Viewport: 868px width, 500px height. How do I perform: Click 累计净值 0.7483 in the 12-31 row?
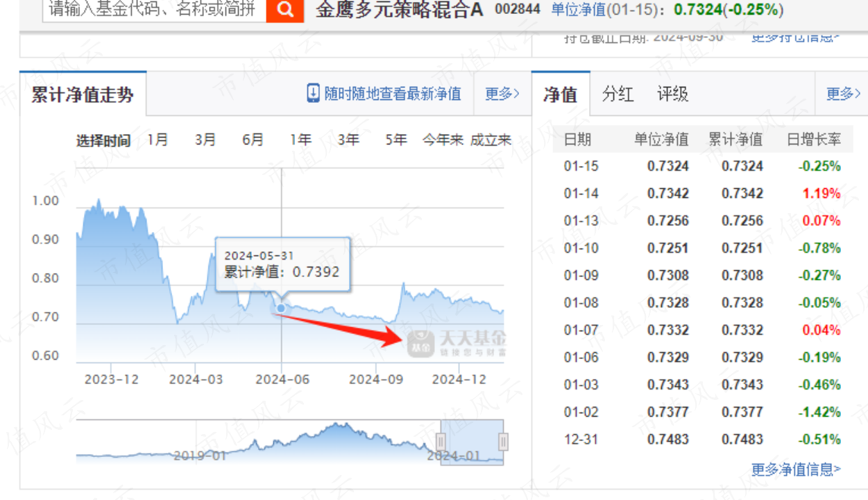coord(742,440)
